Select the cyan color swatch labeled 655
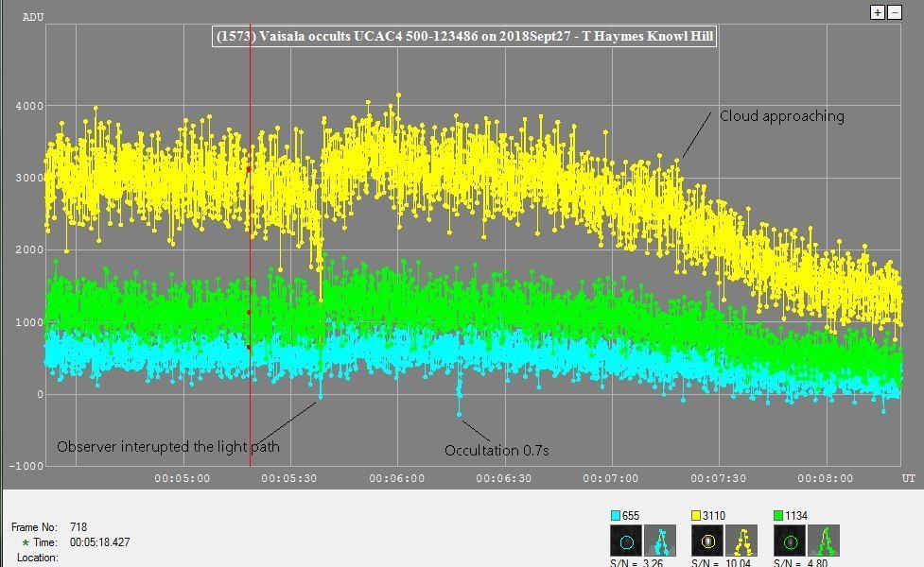Image resolution: width=924 pixels, height=567 pixels. (616, 516)
